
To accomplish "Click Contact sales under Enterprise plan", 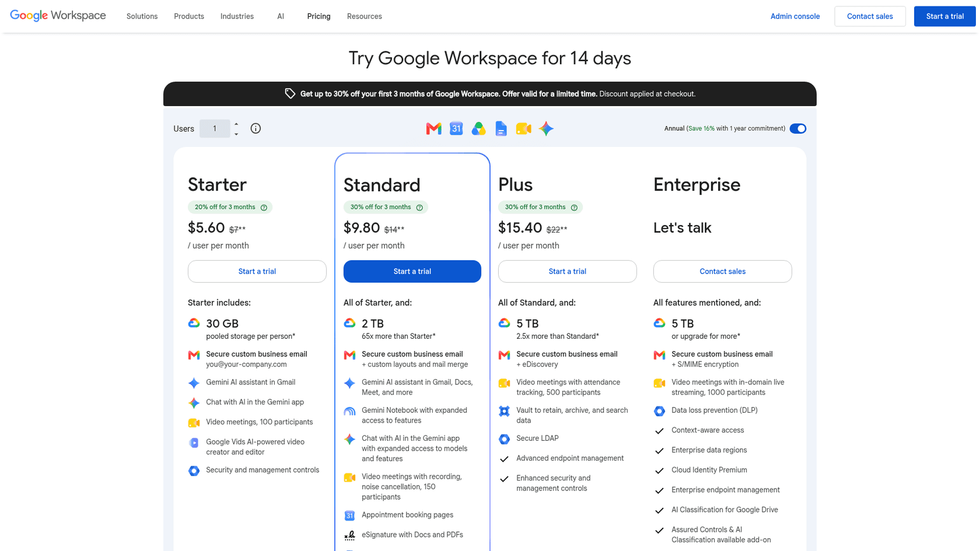I will click(x=723, y=271).
